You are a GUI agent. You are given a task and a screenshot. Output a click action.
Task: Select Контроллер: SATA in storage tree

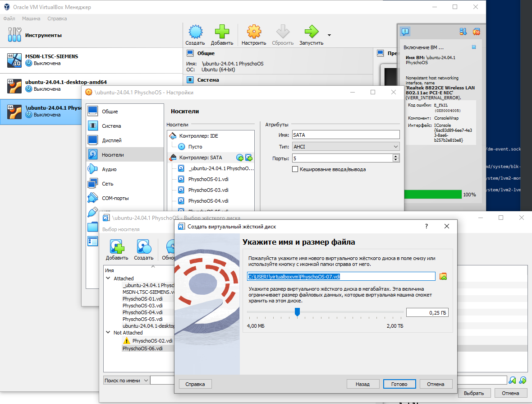click(x=201, y=158)
